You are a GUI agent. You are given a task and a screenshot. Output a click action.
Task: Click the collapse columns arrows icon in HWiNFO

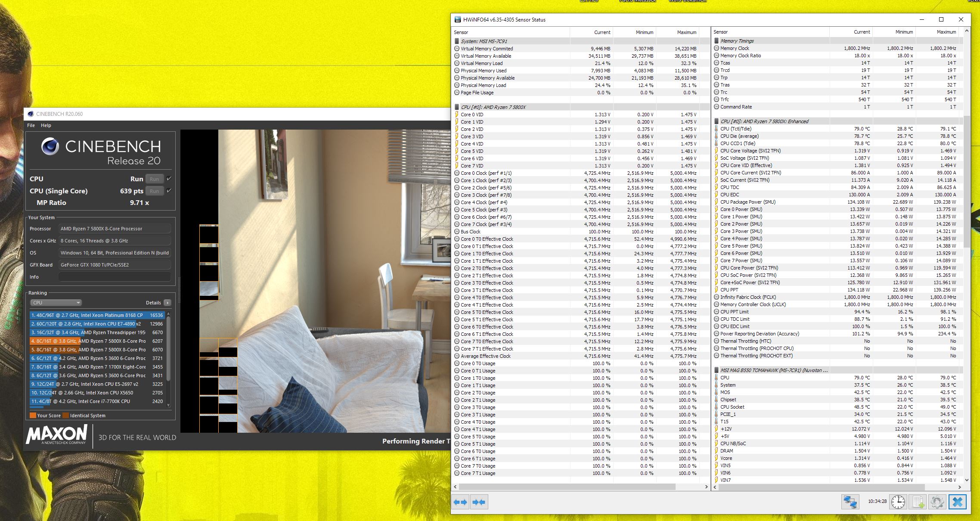point(479,502)
